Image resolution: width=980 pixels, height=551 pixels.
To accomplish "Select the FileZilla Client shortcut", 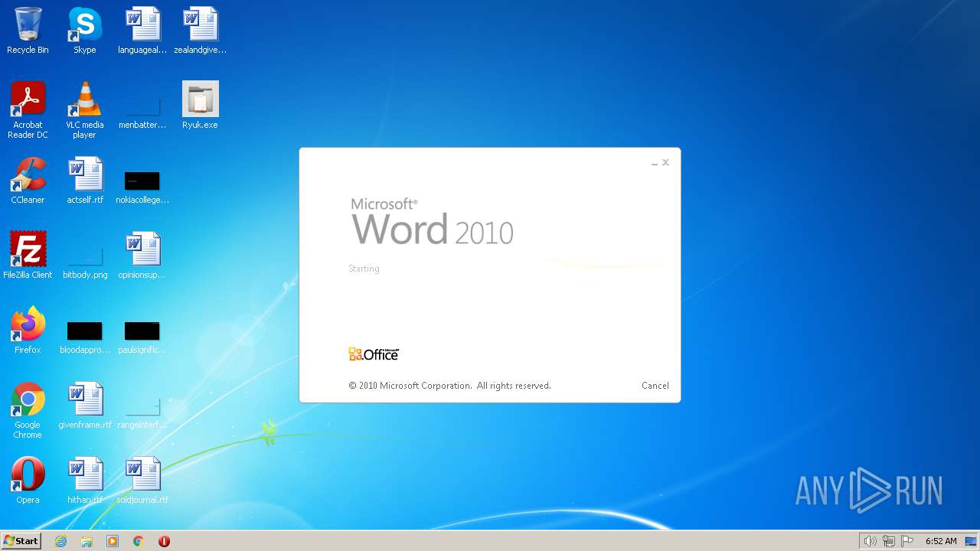I will click(28, 256).
